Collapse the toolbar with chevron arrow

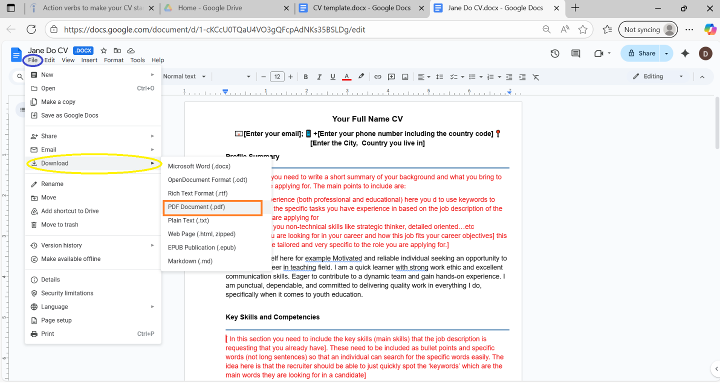click(x=702, y=77)
